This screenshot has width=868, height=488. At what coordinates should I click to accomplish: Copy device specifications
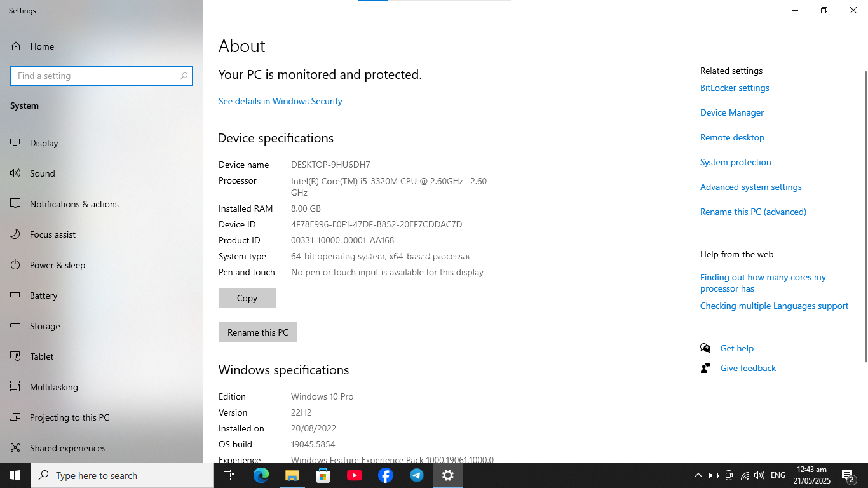(247, 298)
